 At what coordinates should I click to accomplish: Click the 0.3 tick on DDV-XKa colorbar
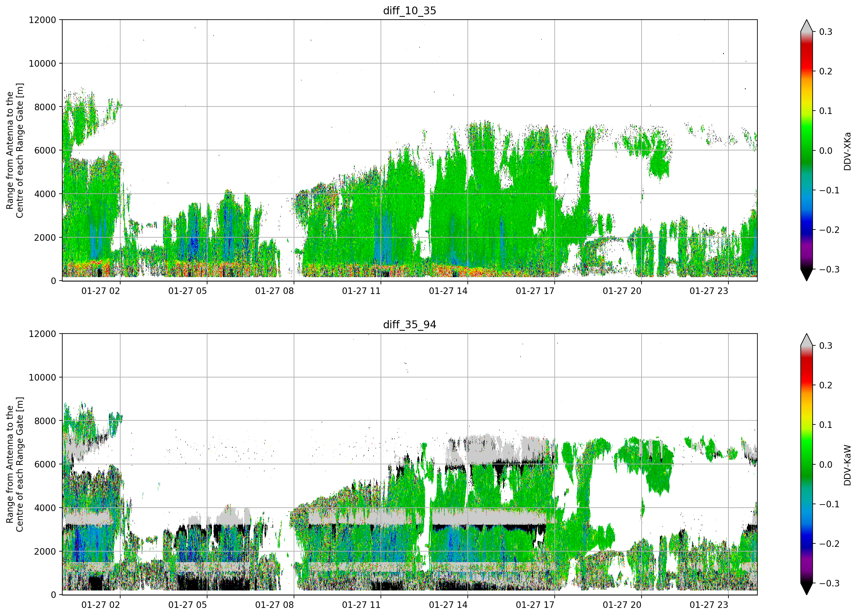[x=826, y=32]
